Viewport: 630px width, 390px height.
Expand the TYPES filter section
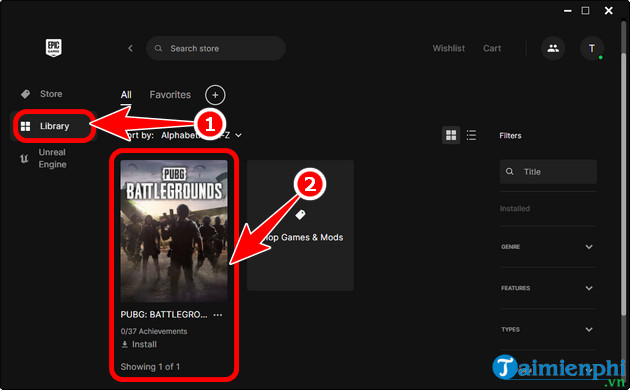(548, 329)
